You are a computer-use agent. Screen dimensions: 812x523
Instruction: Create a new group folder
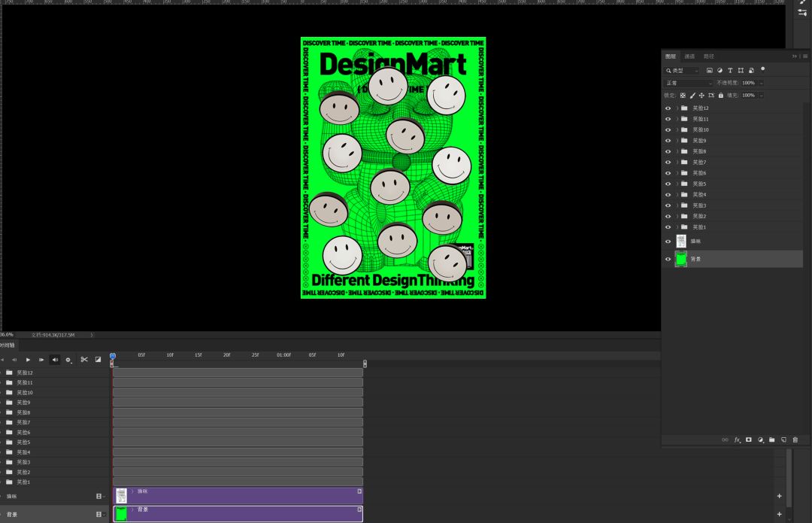pos(772,439)
